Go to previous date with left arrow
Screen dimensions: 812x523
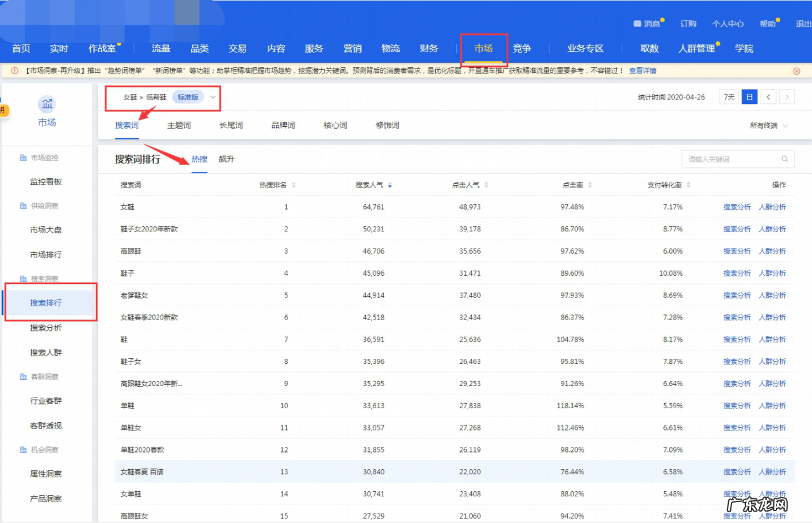[768, 97]
